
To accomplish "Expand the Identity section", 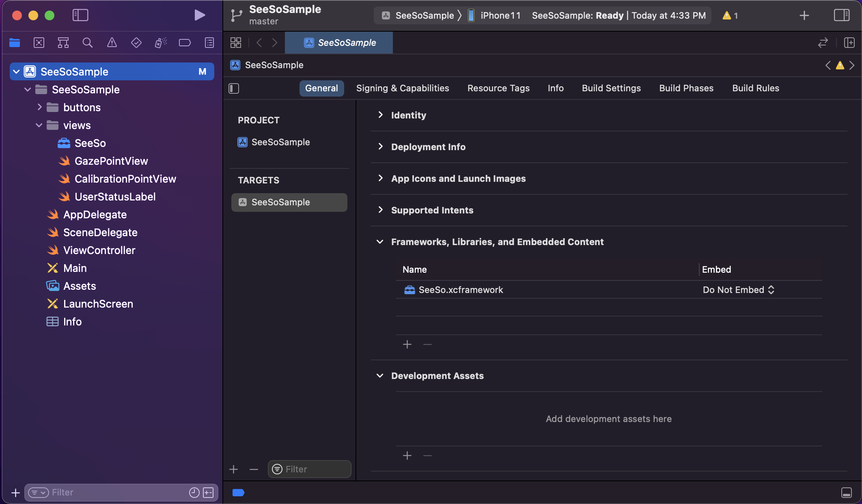I will (x=380, y=115).
